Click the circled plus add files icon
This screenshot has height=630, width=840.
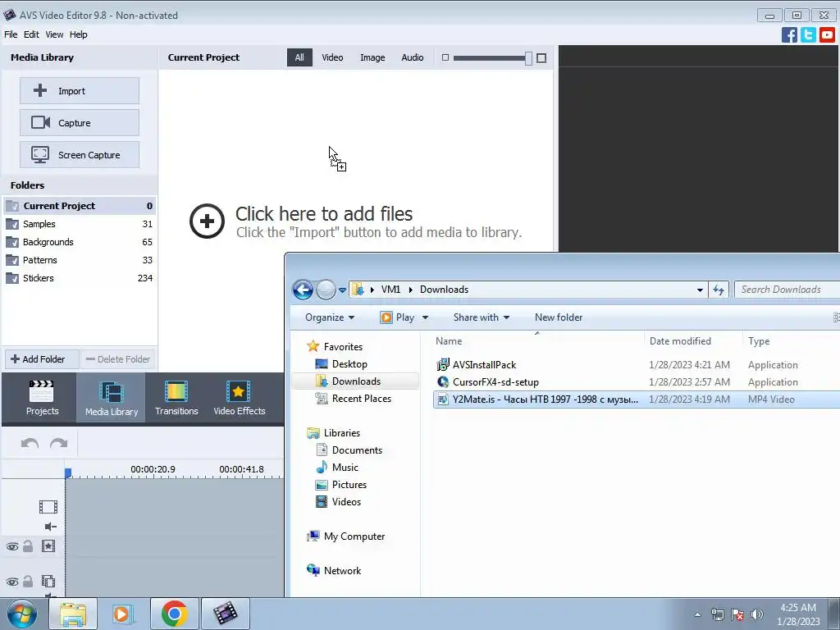click(x=207, y=221)
